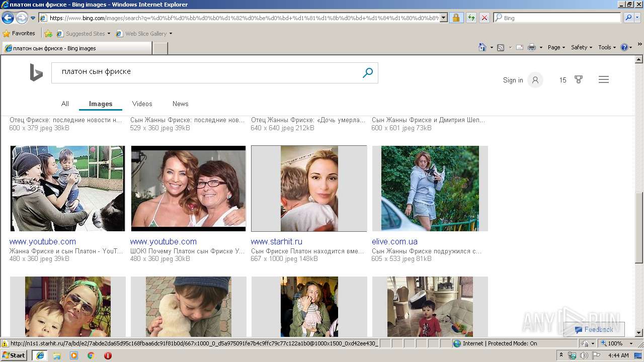Switch to the All tab
Image resolution: width=644 pixels, height=362 pixels.
click(65, 104)
